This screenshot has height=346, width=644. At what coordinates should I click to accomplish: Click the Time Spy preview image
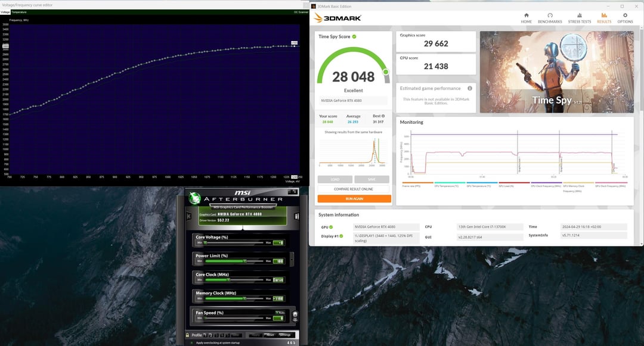pyautogui.click(x=556, y=72)
